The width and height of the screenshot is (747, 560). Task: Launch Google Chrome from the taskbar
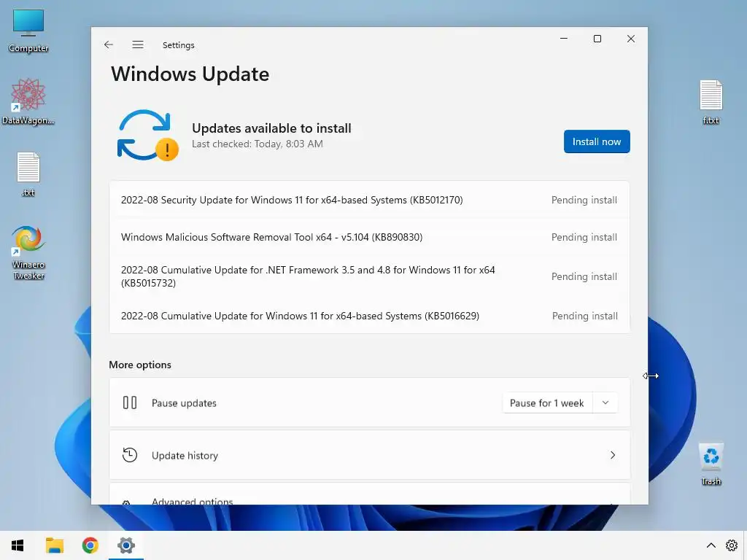(x=90, y=545)
